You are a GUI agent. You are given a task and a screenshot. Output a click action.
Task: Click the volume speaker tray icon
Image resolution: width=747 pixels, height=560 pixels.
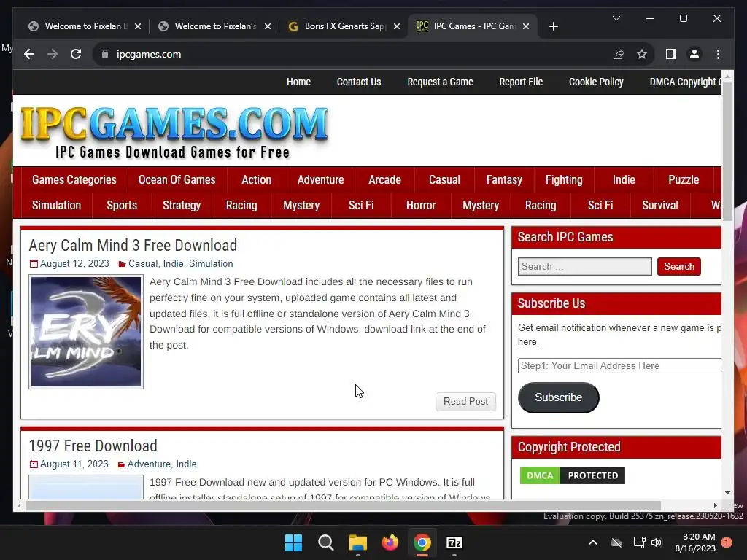[x=657, y=542]
